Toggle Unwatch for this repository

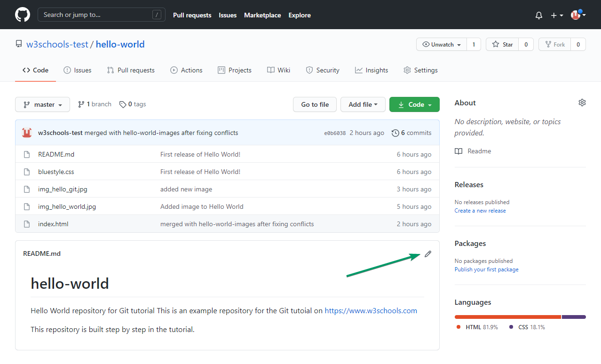pos(442,45)
